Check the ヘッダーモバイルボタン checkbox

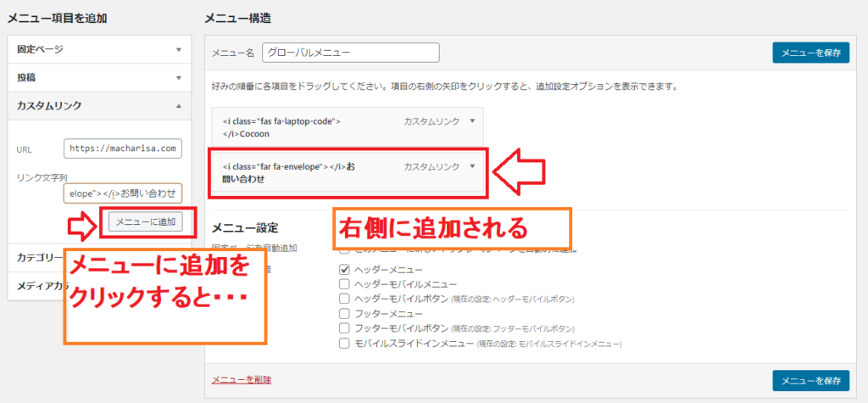(x=344, y=299)
